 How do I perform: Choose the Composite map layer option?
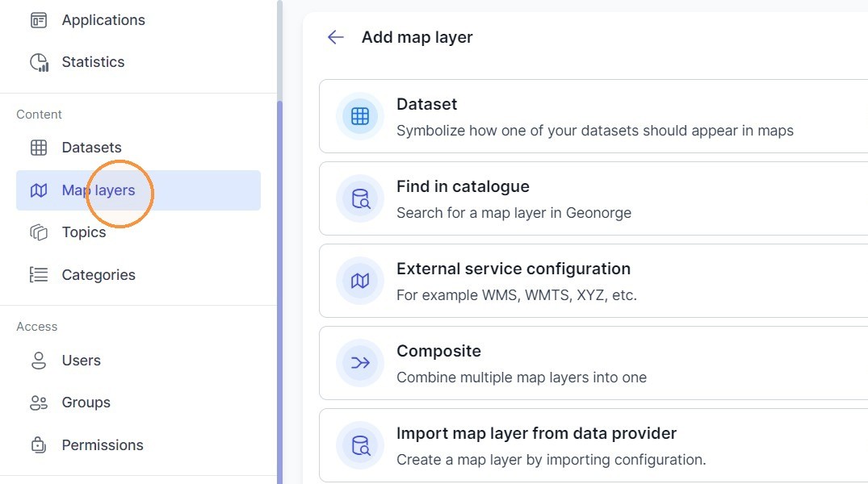point(593,363)
